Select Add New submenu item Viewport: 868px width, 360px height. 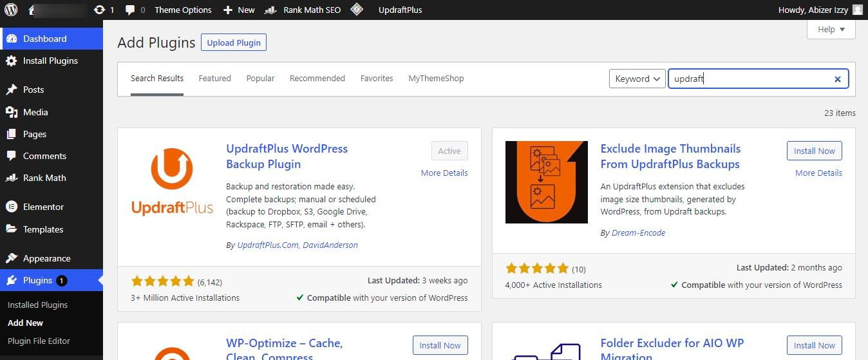coord(26,323)
